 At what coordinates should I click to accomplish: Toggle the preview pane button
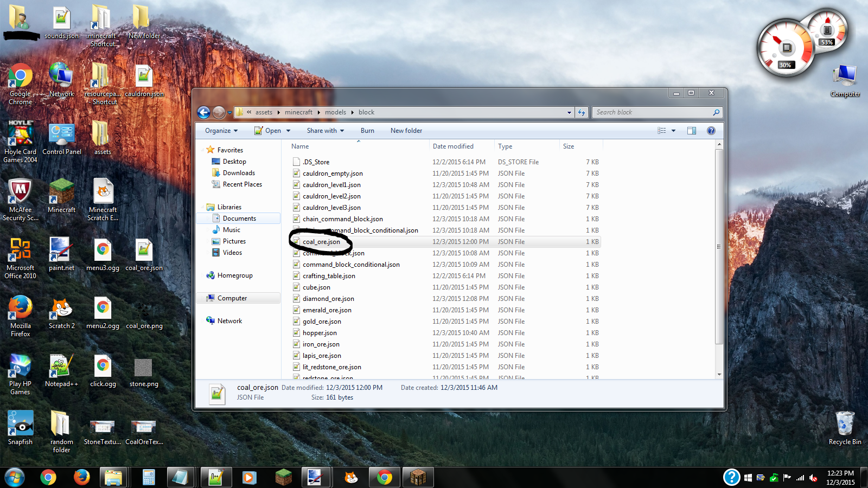point(691,131)
